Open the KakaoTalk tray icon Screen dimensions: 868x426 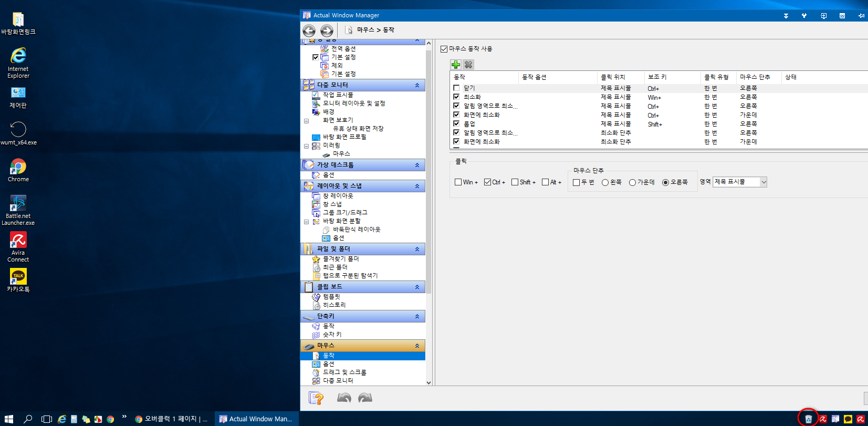(848, 419)
